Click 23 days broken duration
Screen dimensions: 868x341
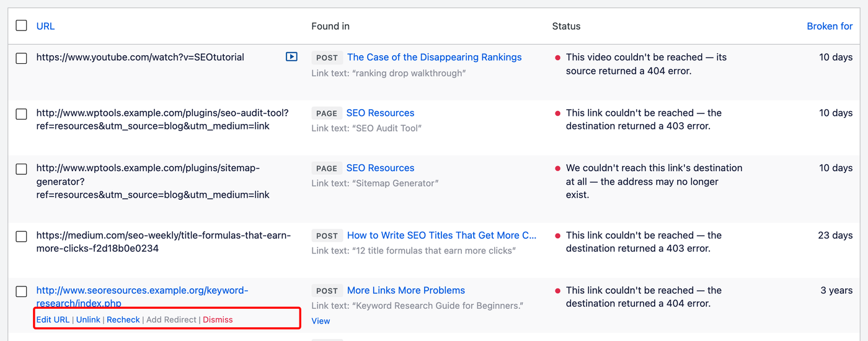(x=835, y=235)
